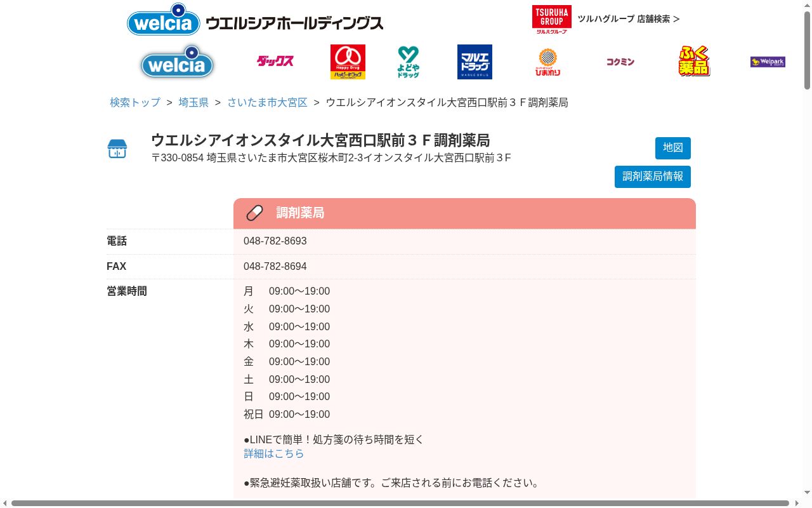Click the store name heading text
The height and width of the screenshot is (508, 812).
320,140
